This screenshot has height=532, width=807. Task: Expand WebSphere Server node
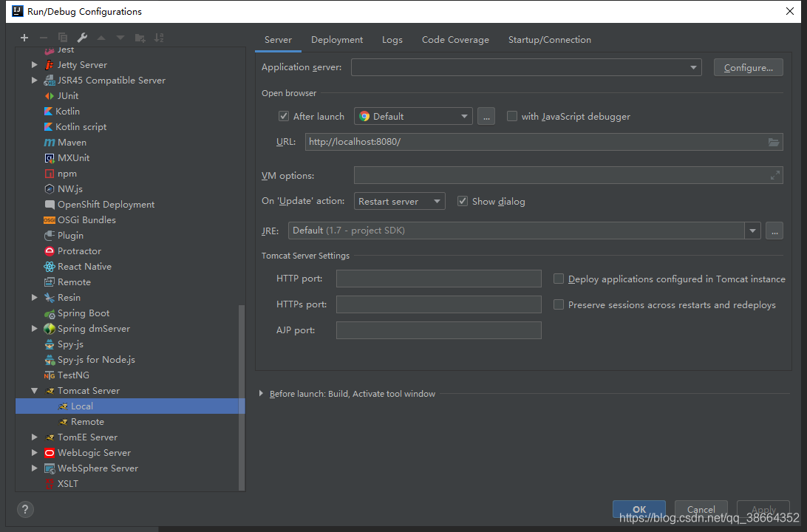35,468
